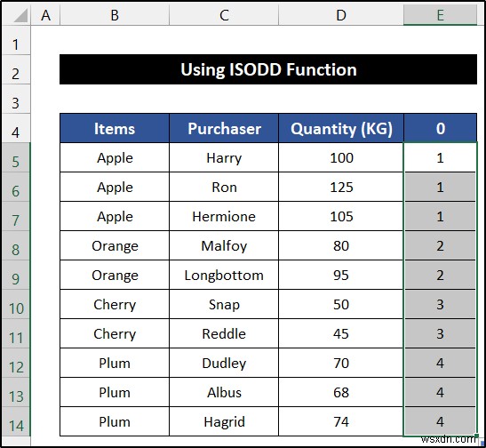486x448 pixels.
Task: Click the quantity cell 80
Action: (x=341, y=245)
